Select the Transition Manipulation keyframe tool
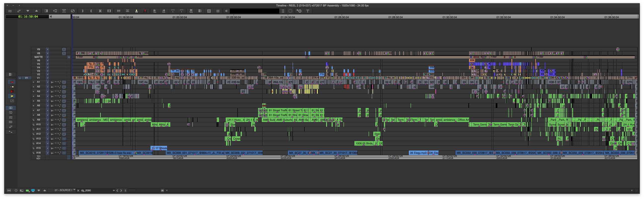The height and width of the screenshot is (199, 644). (x=12, y=101)
